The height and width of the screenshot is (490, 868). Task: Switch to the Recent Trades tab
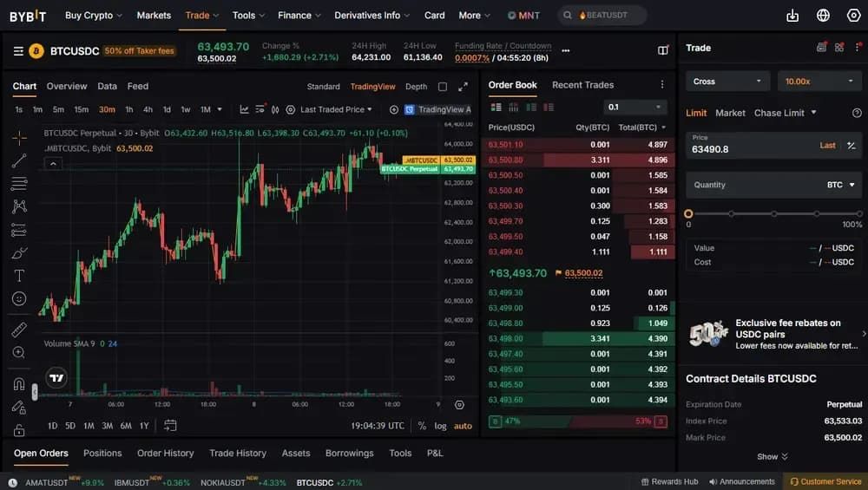click(582, 85)
